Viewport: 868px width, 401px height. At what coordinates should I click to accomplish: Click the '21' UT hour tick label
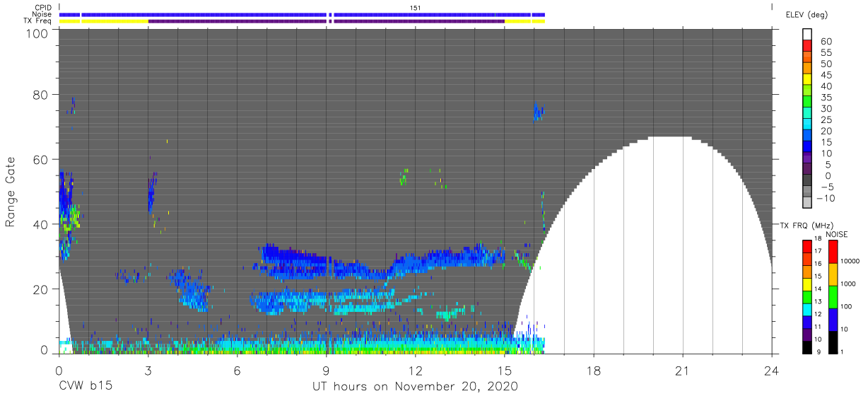[x=683, y=370]
